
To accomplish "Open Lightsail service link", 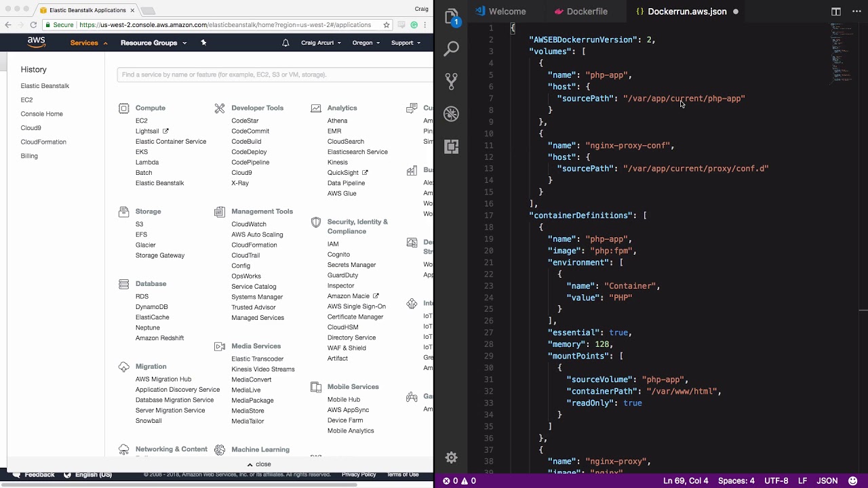I will [x=147, y=131].
